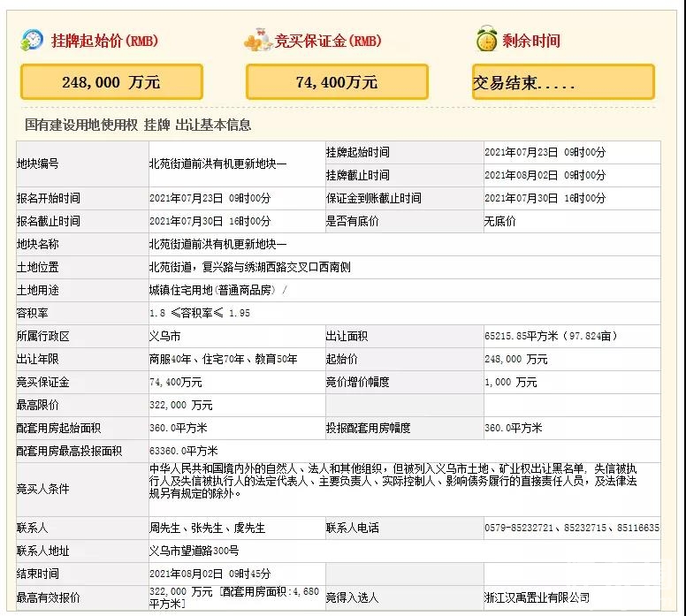Click the 竞得入选人 value 浙江汉禹置业有限公司
The image size is (686, 616).
(537, 597)
